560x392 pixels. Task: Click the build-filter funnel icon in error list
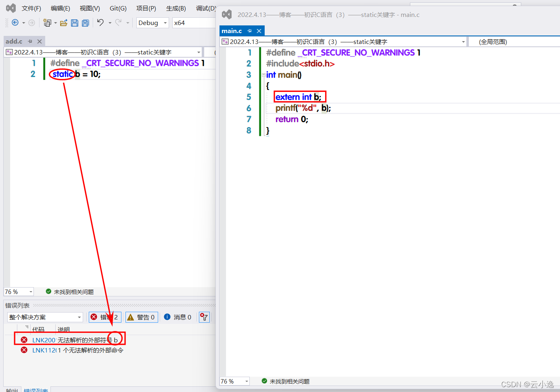tap(205, 317)
